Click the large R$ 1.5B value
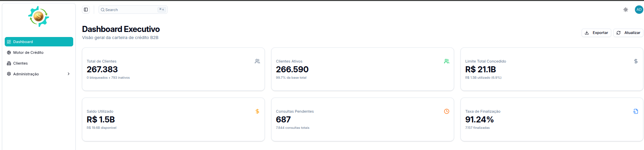Image resolution: width=644 pixels, height=150 pixels. [x=101, y=119]
